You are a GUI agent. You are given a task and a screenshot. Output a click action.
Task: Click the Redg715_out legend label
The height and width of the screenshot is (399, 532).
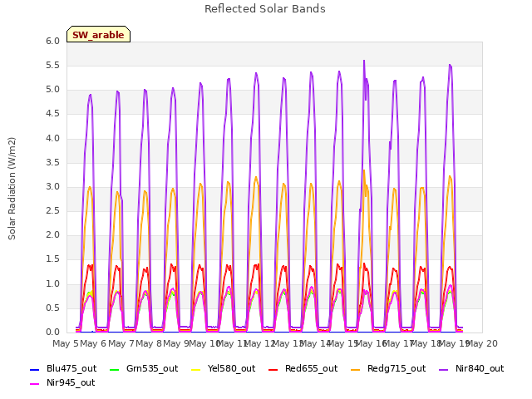[397, 368]
